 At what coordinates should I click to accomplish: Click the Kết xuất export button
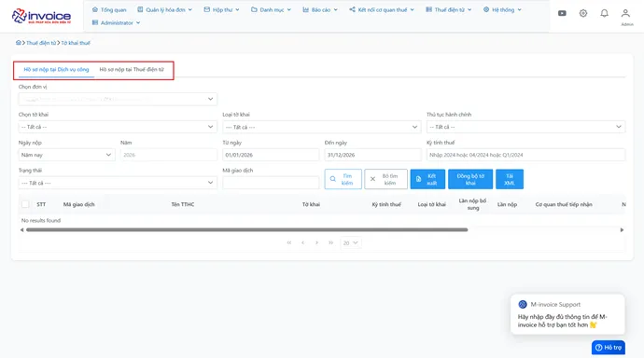point(427,179)
